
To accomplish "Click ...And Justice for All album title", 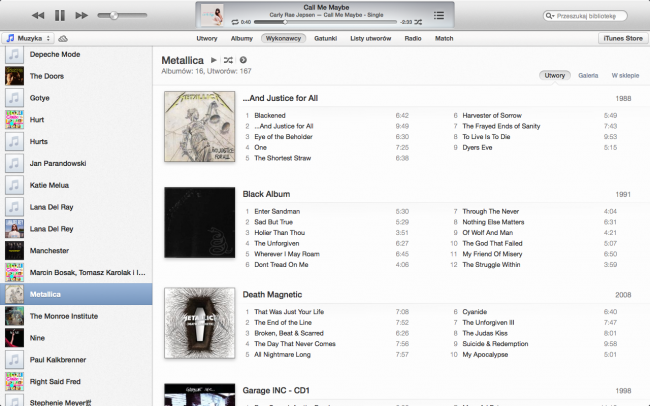I will tap(280, 98).
